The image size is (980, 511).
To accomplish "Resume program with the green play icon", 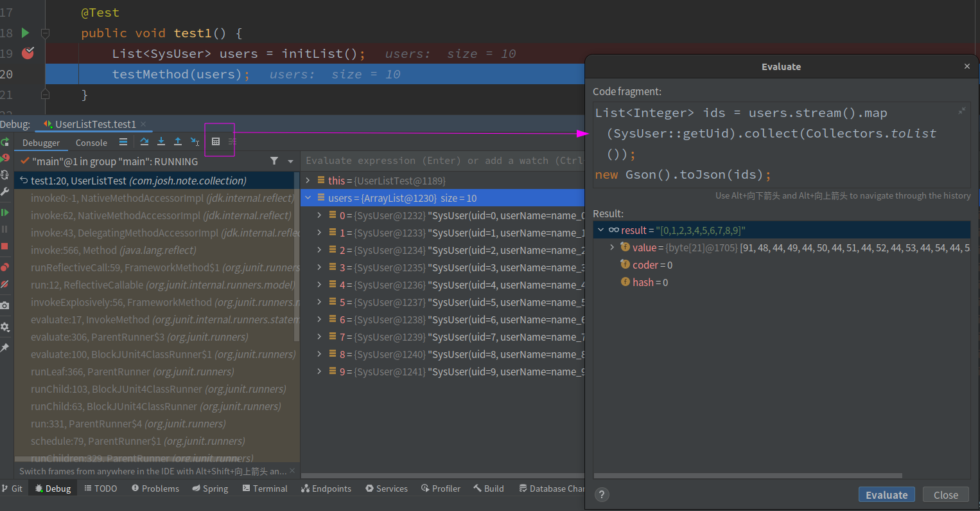I will pyautogui.click(x=4, y=212).
